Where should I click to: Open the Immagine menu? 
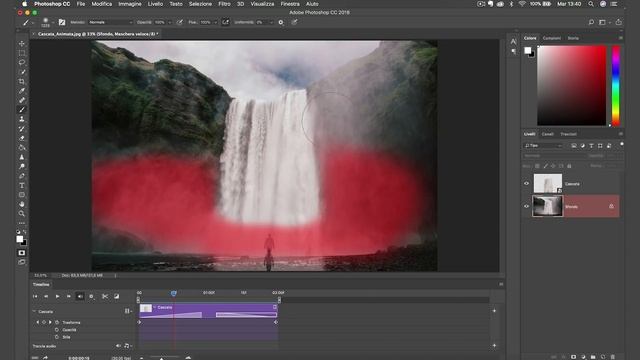(x=130, y=4)
